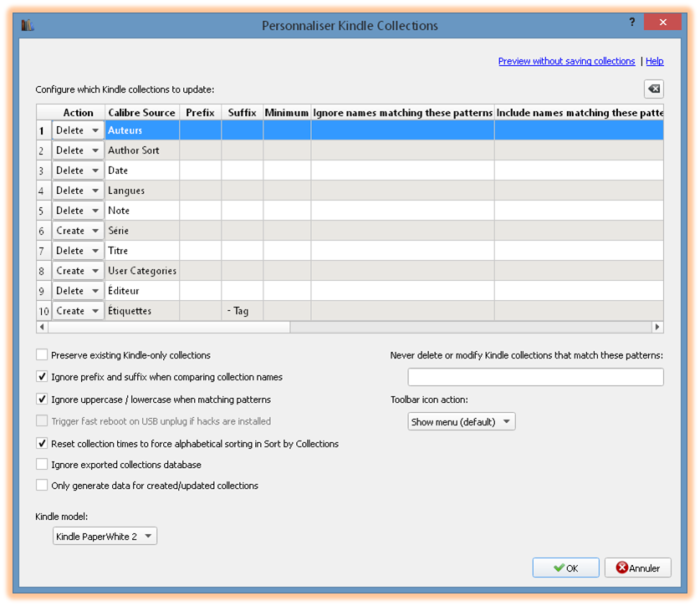Select the User Categories source cell
700x606 pixels.
click(142, 271)
